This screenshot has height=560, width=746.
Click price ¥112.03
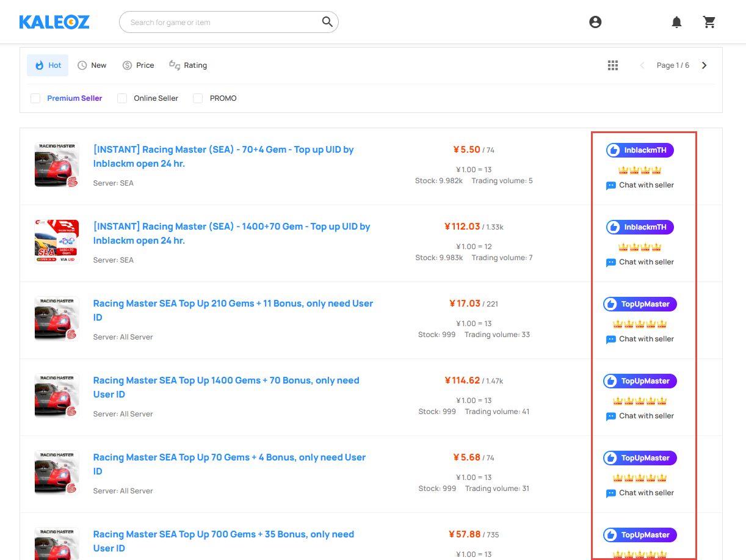tap(462, 227)
